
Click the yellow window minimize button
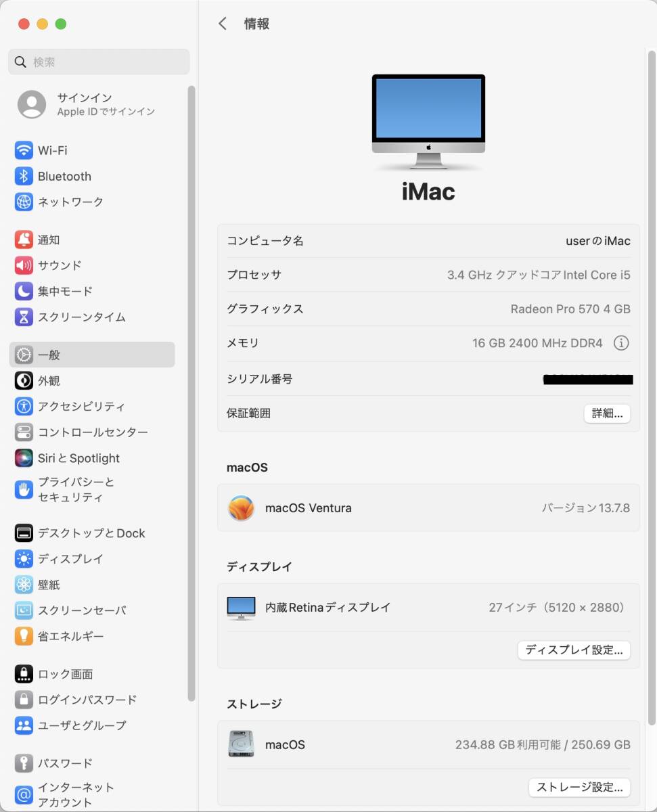(43, 24)
